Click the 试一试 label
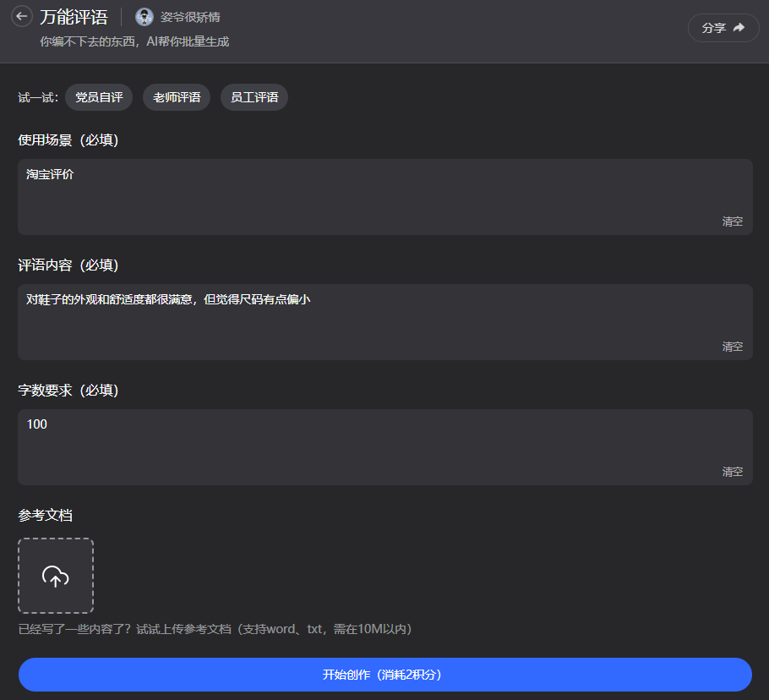 click(37, 98)
